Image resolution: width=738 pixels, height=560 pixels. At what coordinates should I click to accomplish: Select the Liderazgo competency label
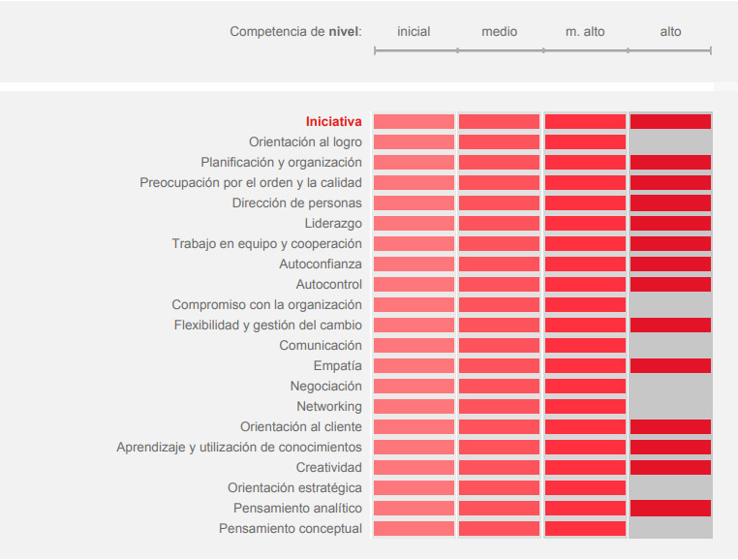click(333, 224)
